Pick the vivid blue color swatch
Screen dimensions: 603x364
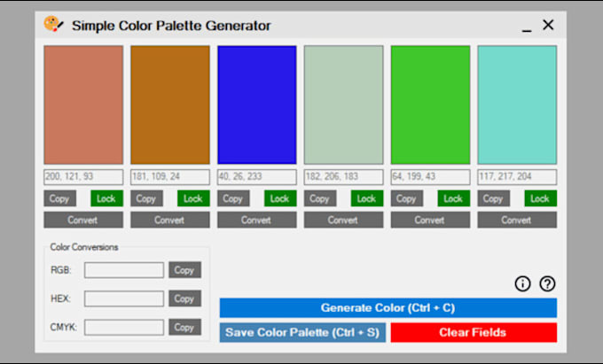257,105
